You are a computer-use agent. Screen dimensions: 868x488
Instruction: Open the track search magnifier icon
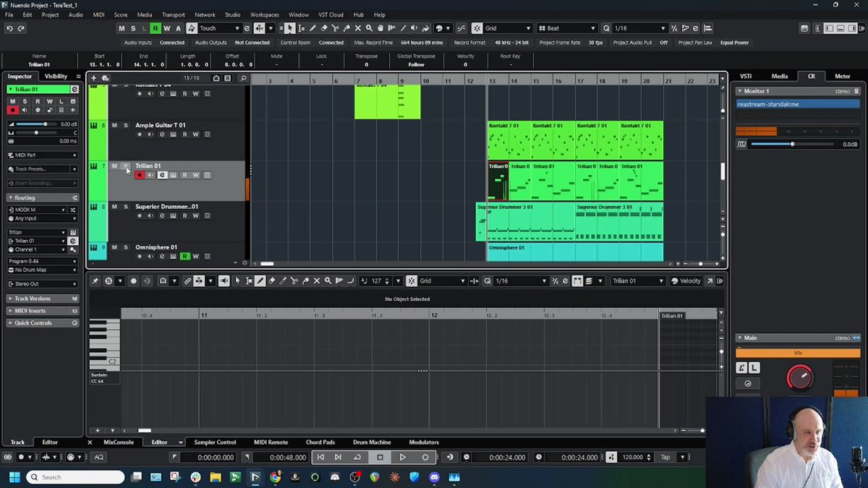243,78
